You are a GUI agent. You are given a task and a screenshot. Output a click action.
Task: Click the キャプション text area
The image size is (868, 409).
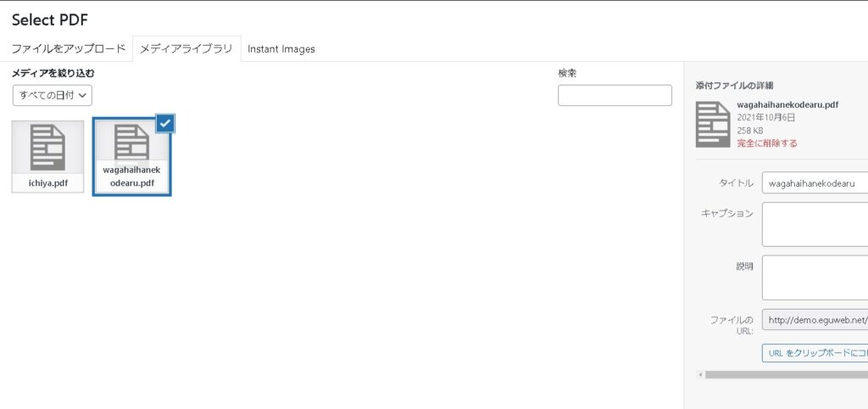click(815, 224)
